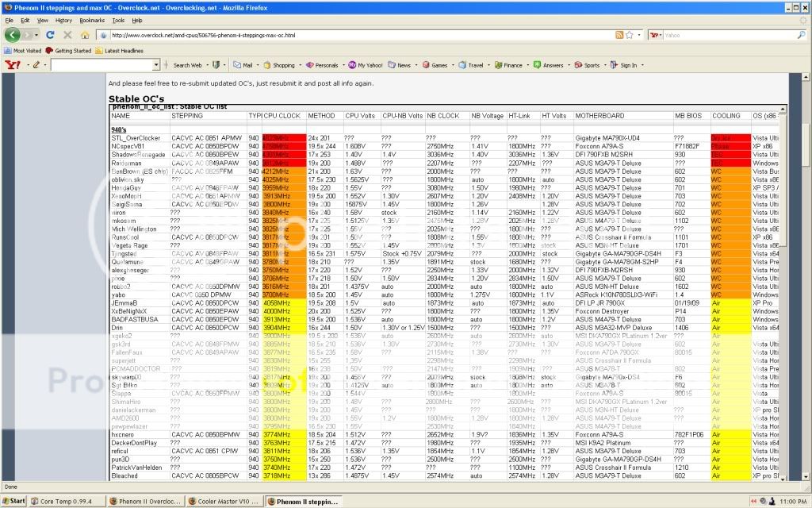Open the address bar history dropdown arrow

click(638, 35)
